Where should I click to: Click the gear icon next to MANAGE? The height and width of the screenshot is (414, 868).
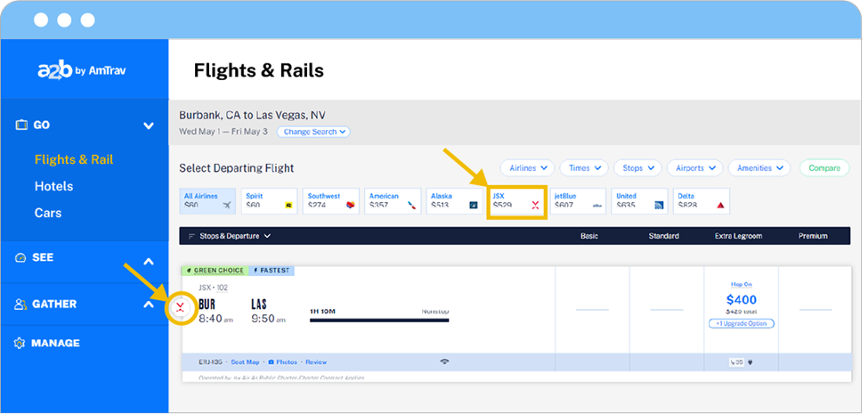pyautogui.click(x=20, y=343)
